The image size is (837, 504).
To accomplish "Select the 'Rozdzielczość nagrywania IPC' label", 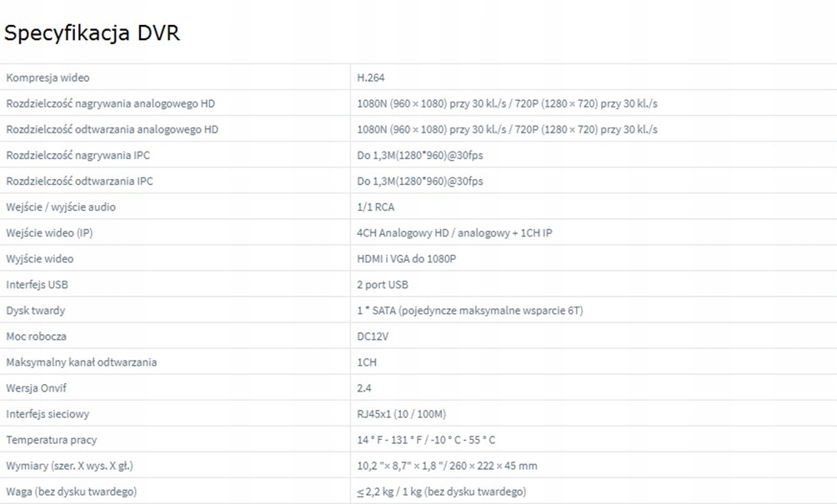I will 78,155.
